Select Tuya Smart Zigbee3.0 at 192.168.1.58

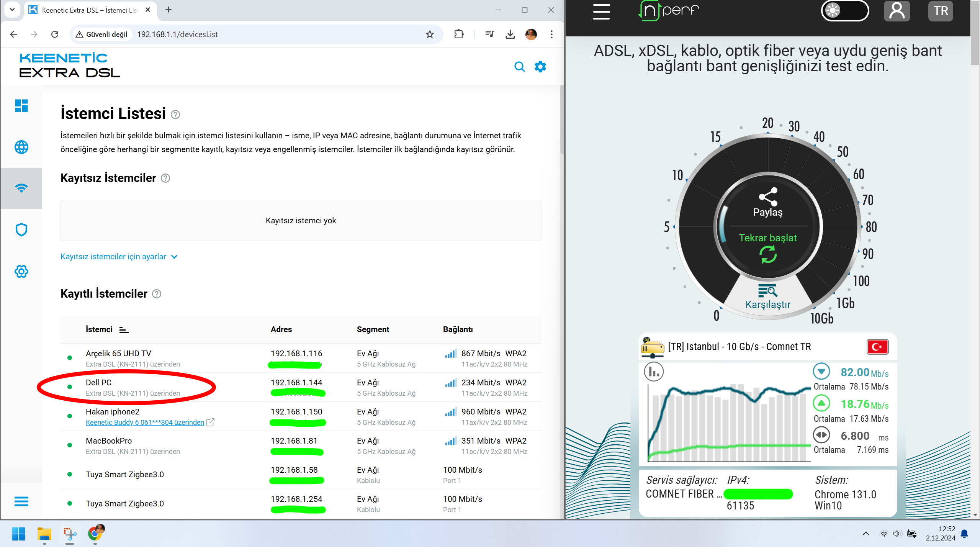pos(301,475)
